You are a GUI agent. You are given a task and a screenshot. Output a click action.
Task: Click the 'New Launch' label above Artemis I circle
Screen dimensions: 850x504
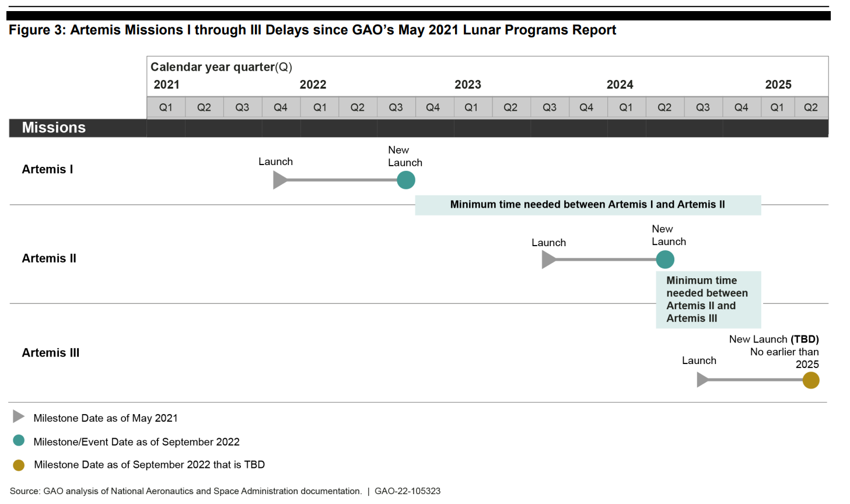click(405, 156)
